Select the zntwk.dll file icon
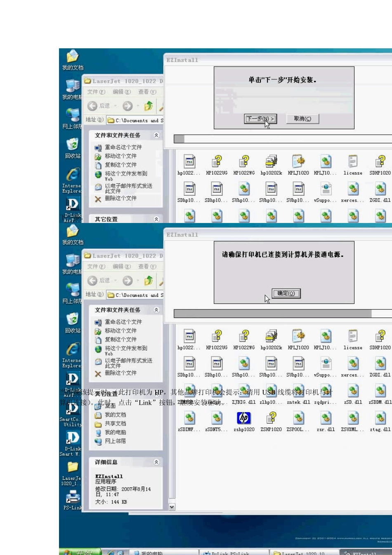This screenshot has width=392, height=555. point(298,394)
